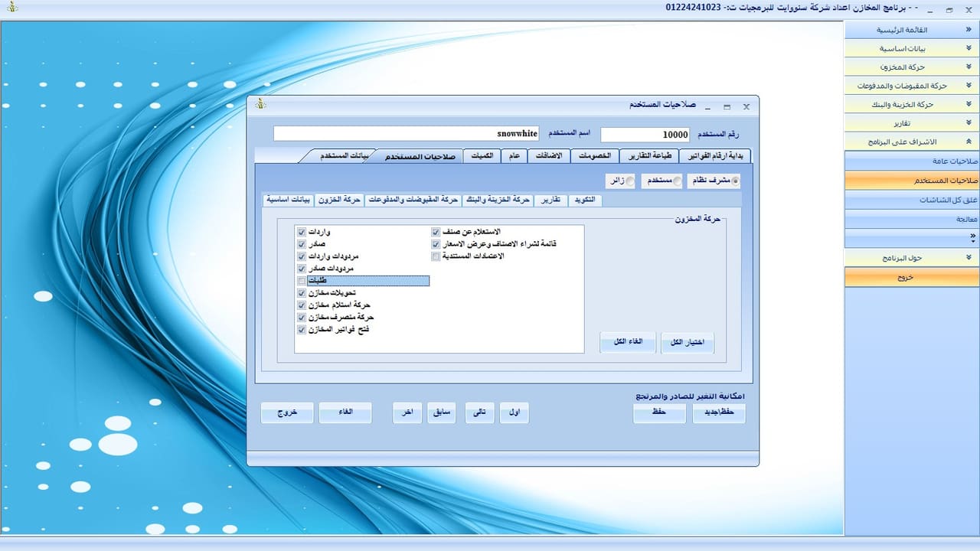Open حركة المقبوضات والمدفوعات permissions sub-tab

pyautogui.click(x=413, y=200)
